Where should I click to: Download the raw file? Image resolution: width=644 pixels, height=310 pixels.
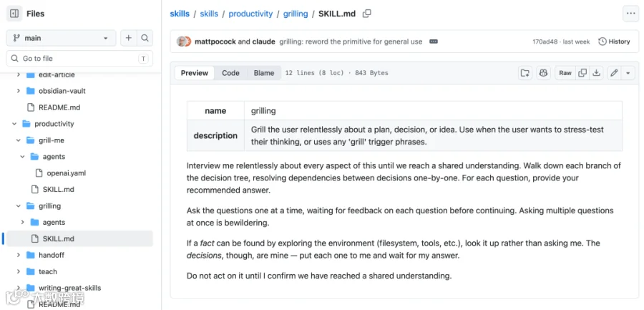596,73
